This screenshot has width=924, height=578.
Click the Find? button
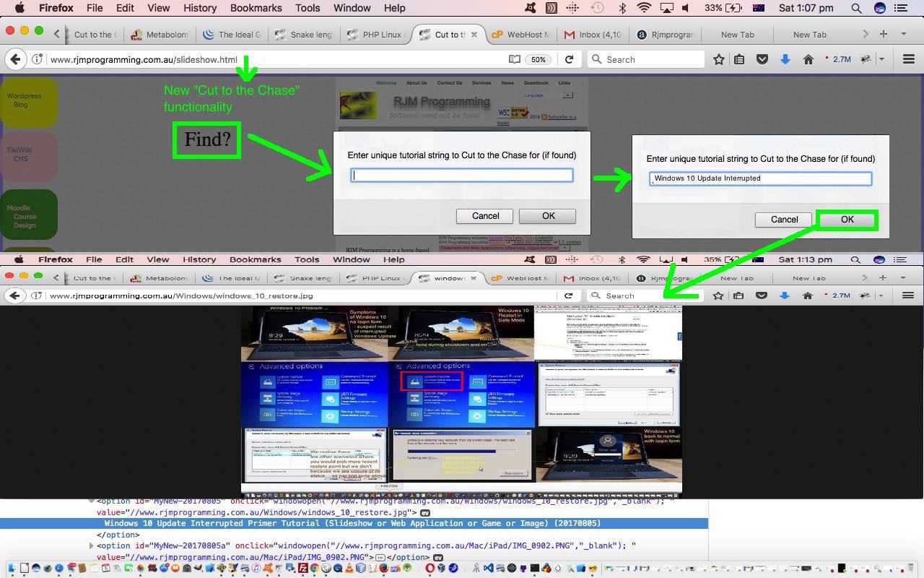[207, 140]
